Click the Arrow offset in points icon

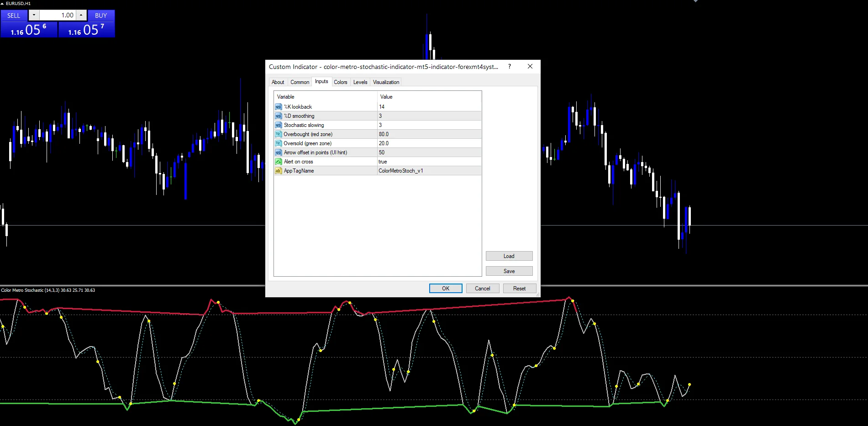coord(278,153)
